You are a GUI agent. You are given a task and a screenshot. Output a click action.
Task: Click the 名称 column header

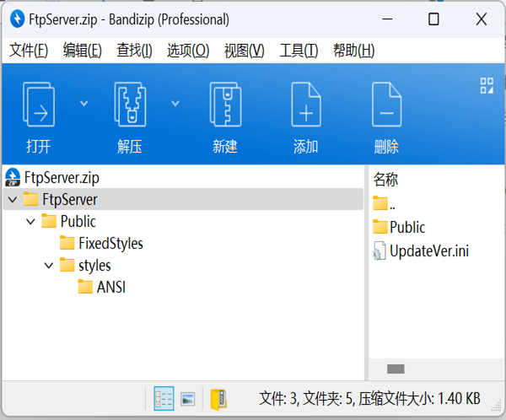[x=385, y=179]
